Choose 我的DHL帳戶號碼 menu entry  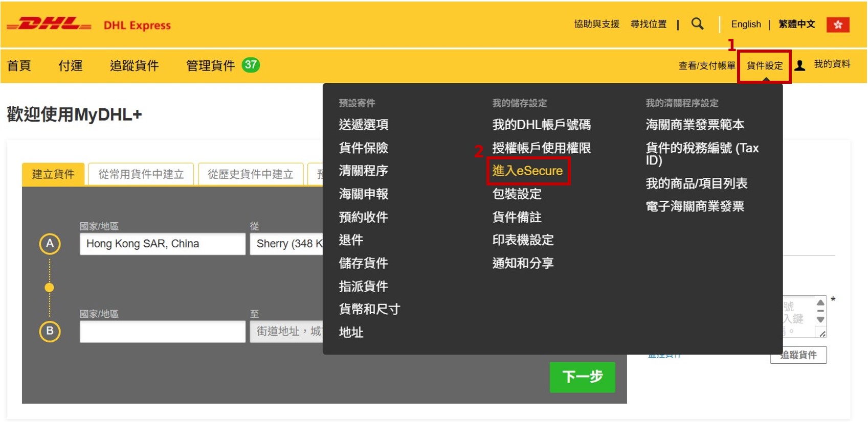tap(541, 125)
